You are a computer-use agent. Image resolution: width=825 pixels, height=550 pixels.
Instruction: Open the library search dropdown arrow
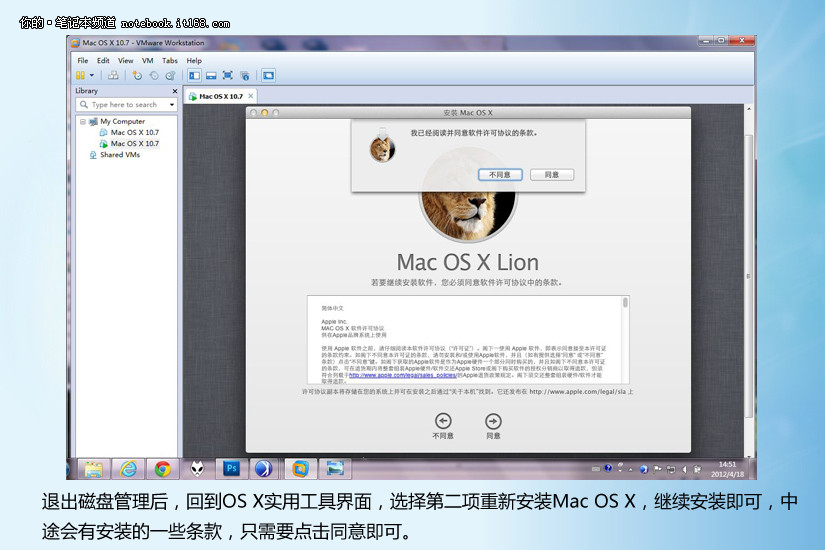pyautogui.click(x=172, y=105)
